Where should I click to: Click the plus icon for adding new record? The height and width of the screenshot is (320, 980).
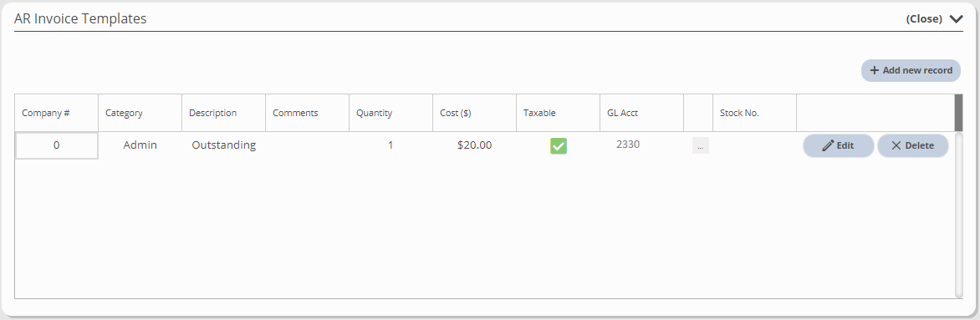875,71
